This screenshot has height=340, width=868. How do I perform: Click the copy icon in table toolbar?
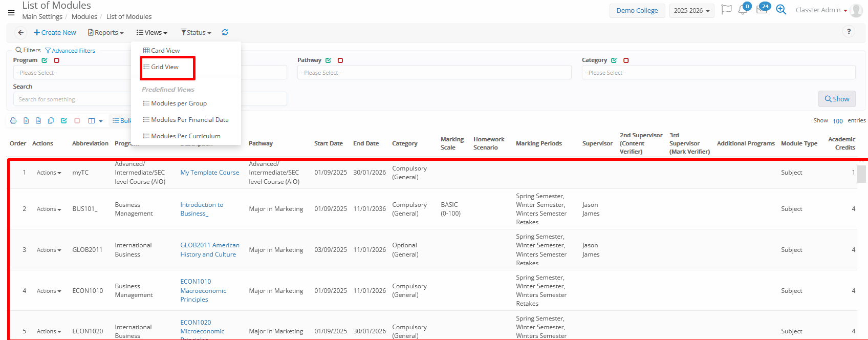pyautogui.click(x=51, y=121)
